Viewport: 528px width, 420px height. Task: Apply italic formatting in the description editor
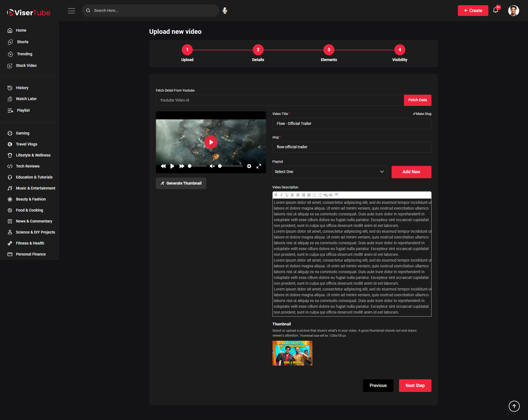click(281, 195)
